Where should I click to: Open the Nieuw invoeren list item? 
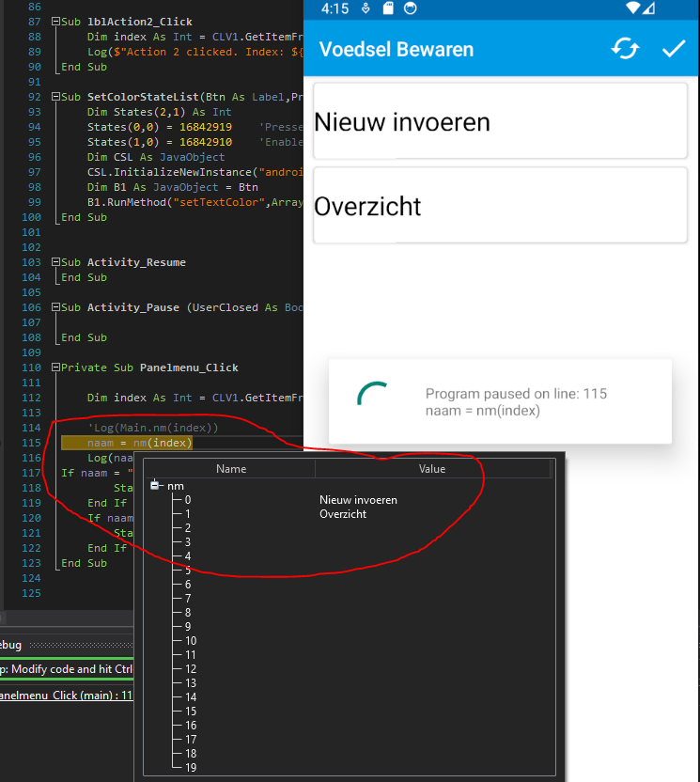pyautogui.click(x=500, y=121)
